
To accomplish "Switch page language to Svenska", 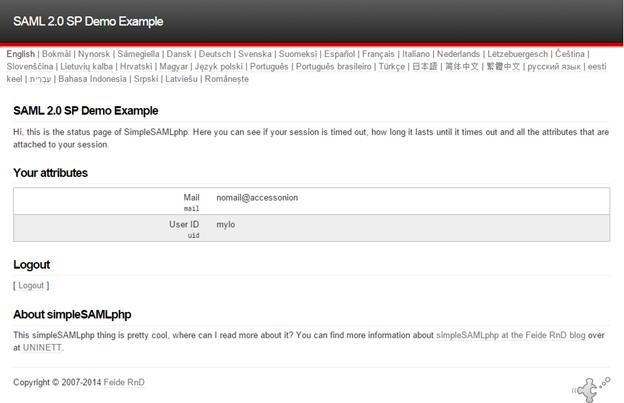I will pyautogui.click(x=255, y=54).
